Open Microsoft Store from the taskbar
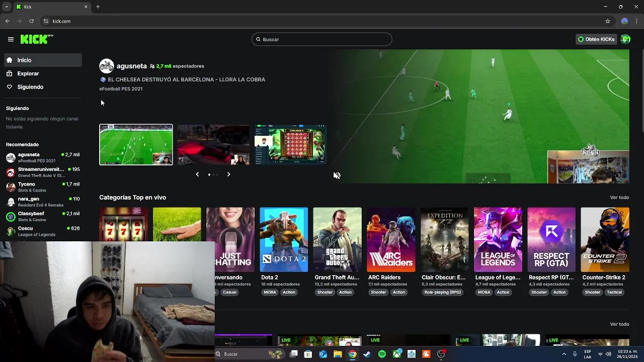Image resolution: width=644 pixels, height=362 pixels. click(x=308, y=354)
